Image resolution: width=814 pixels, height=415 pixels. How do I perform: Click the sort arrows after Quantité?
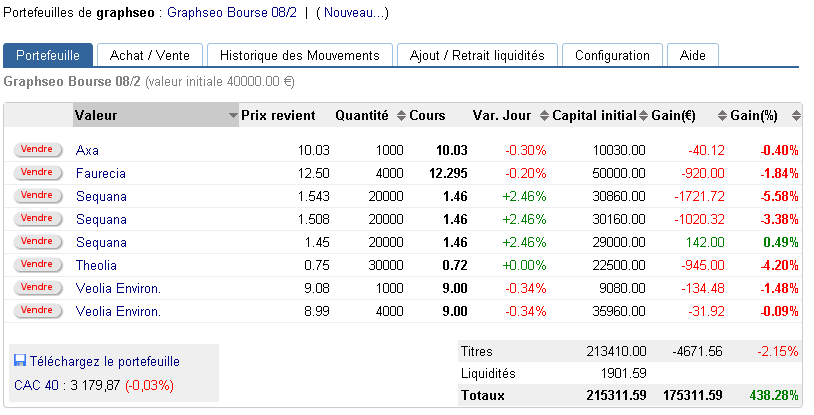click(401, 116)
